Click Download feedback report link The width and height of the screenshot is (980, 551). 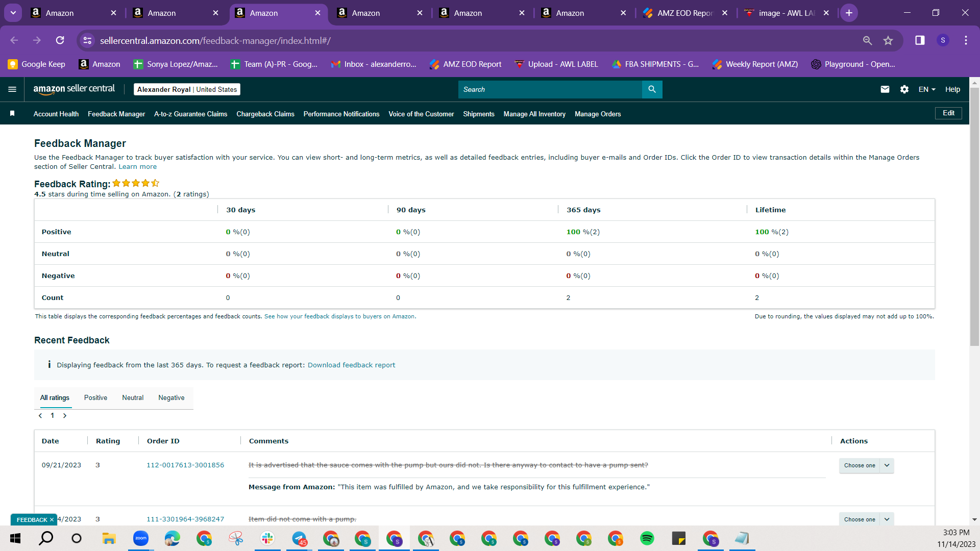[351, 365]
